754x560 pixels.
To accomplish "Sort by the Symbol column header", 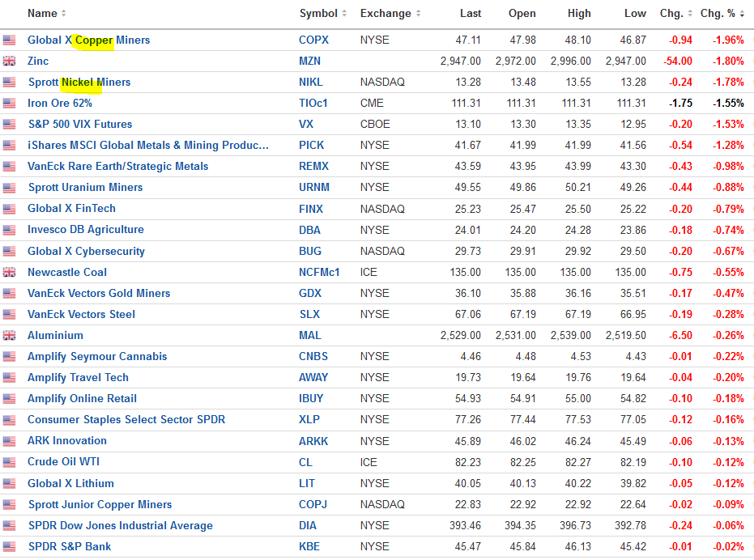I will coord(322,14).
